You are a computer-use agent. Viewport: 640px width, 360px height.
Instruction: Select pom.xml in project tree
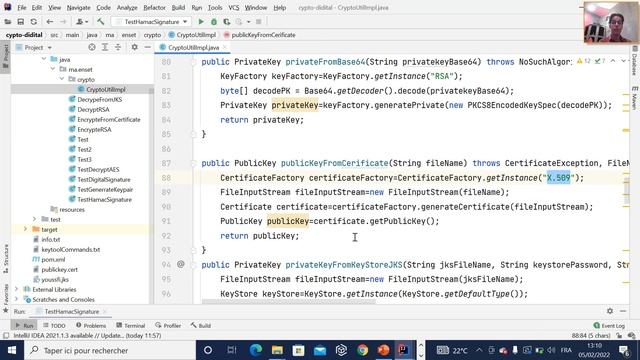point(49,259)
